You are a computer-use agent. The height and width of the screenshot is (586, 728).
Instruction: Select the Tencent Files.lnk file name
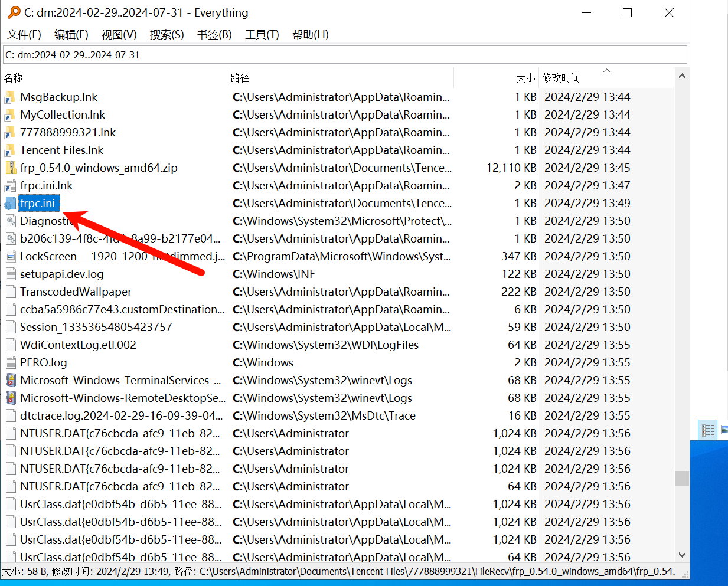pos(62,150)
